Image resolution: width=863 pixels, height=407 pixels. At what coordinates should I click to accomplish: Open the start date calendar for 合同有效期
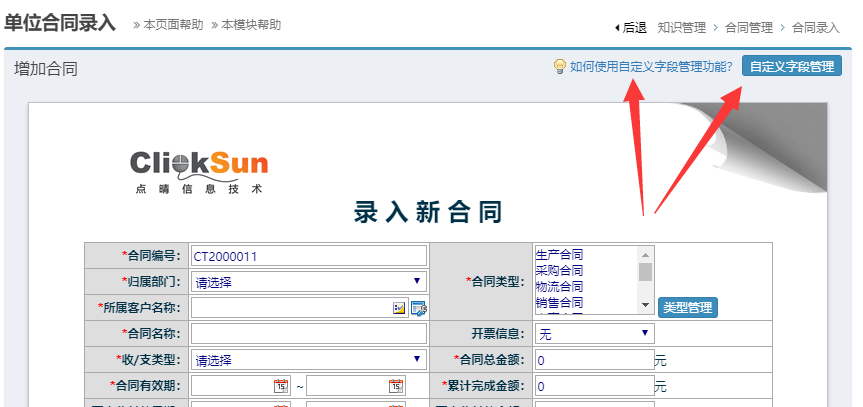tap(281, 386)
